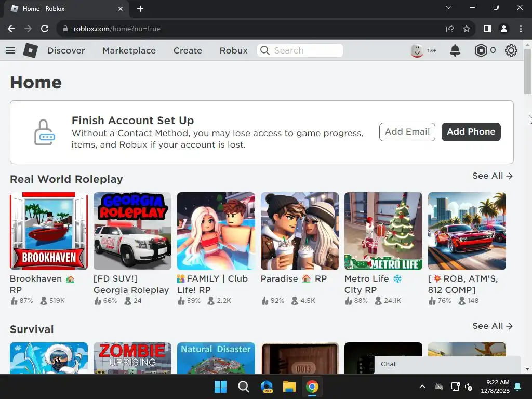Select the Home - Roblox tab
The width and height of the screenshot is (532, 399).
point(66,9)
